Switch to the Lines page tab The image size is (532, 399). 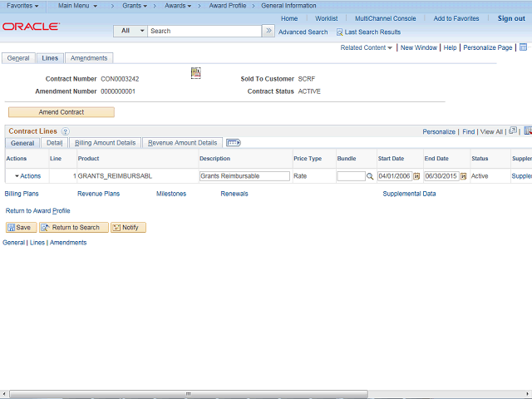50,58
